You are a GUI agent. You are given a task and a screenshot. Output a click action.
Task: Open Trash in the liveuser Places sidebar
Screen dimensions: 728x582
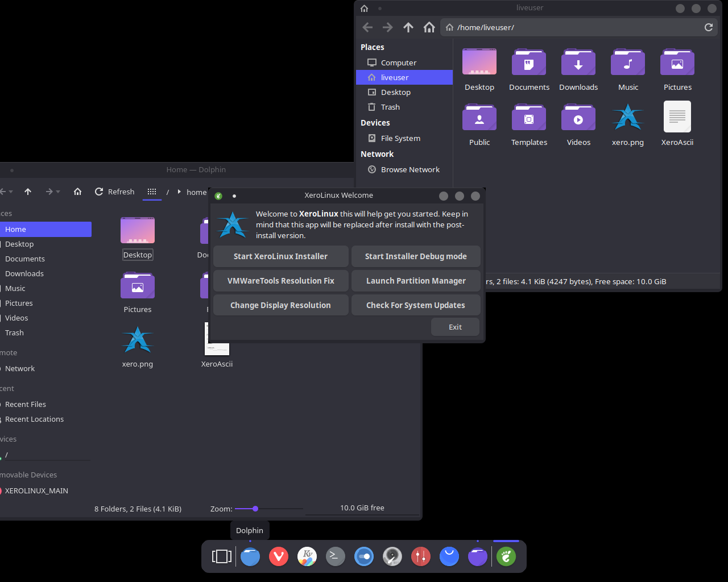click(x=404, y=107)
